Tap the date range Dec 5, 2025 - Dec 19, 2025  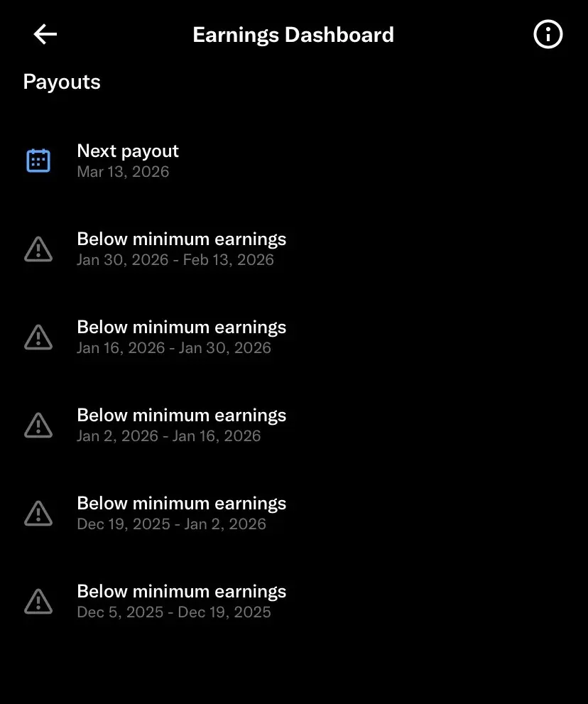[x=174, y=612]
